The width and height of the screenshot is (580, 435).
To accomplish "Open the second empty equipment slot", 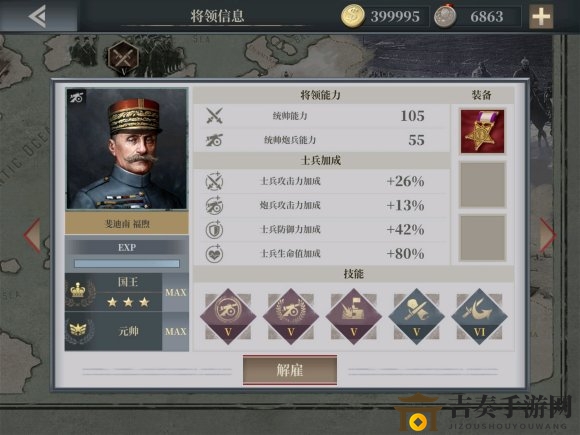I will pos(482,185).
